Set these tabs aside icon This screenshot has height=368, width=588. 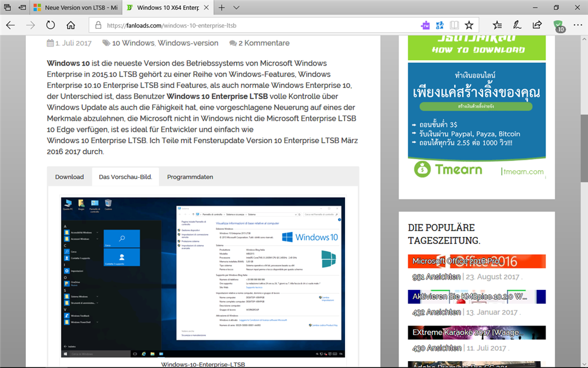coord(22,7)
